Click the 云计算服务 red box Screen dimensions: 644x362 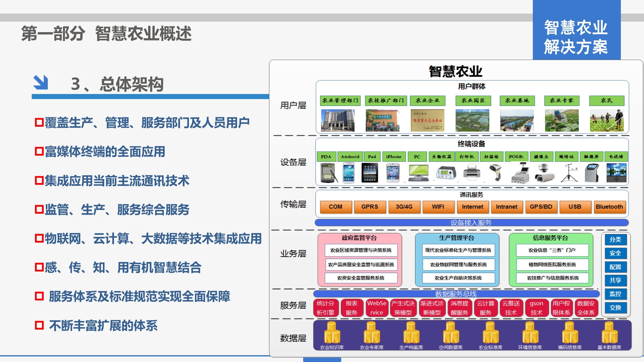pos(486,308)
